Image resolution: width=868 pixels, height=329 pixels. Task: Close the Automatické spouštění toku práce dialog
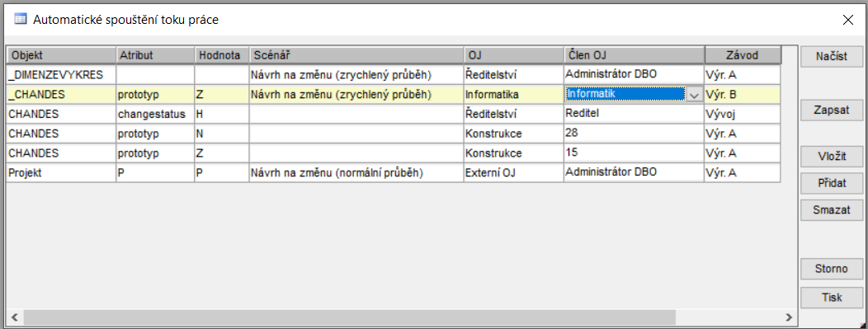click(847, 20)
